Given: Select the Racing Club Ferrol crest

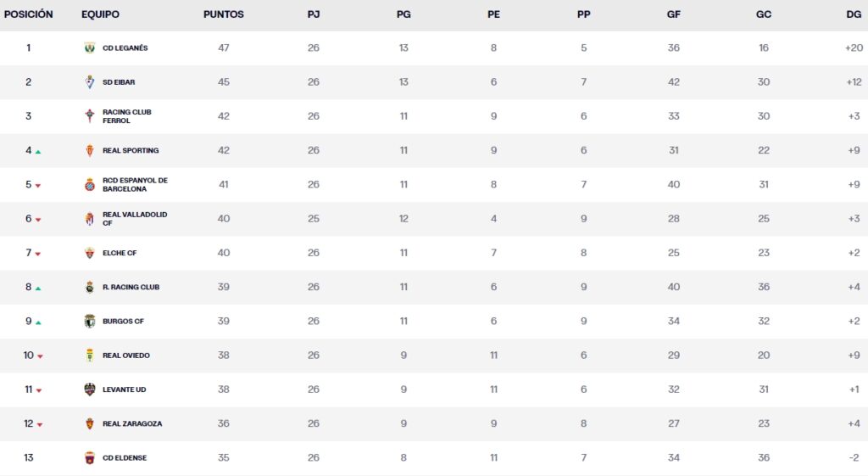Looking at the screenshot, I should click(x=90, y=116).
